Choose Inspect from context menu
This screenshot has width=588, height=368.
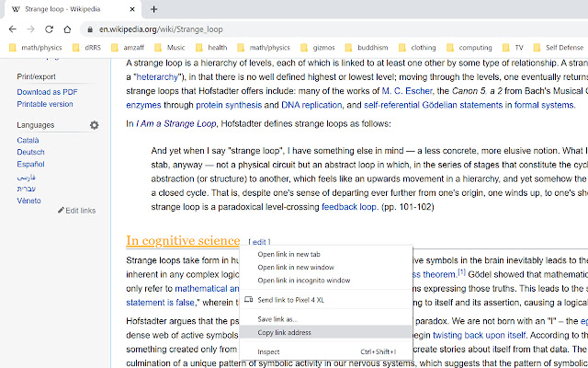326,351
